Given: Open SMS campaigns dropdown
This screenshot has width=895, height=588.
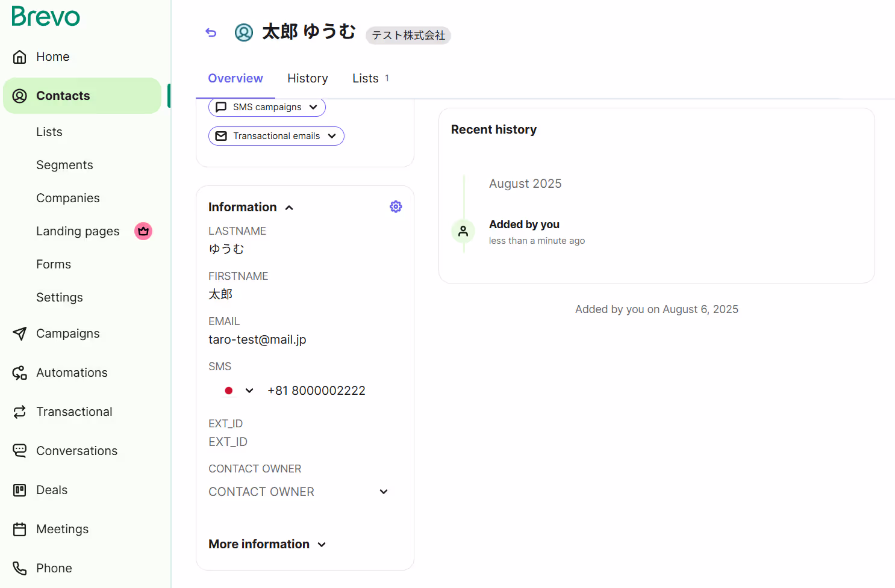Looking at the screenshot, I should pyautogui.click(x=267, y=107).
